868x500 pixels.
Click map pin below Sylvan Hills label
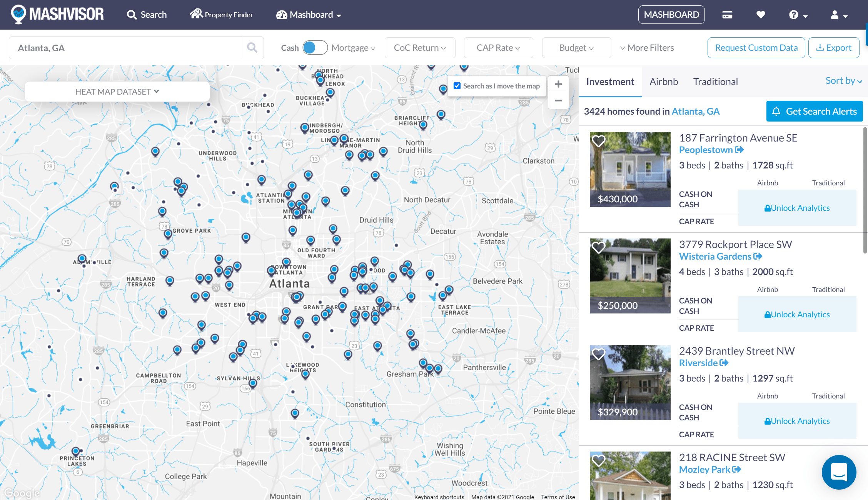click(253, 383)
